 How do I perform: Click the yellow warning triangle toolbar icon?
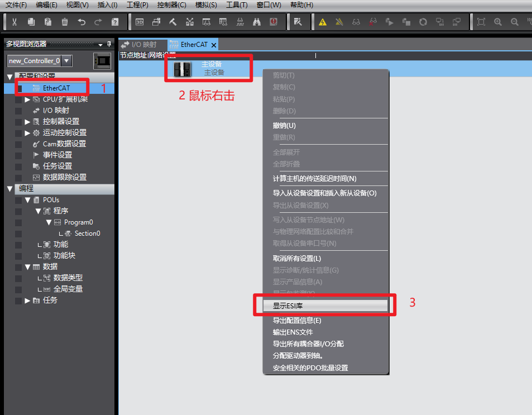pyautogui.click(x=323, y=22)
